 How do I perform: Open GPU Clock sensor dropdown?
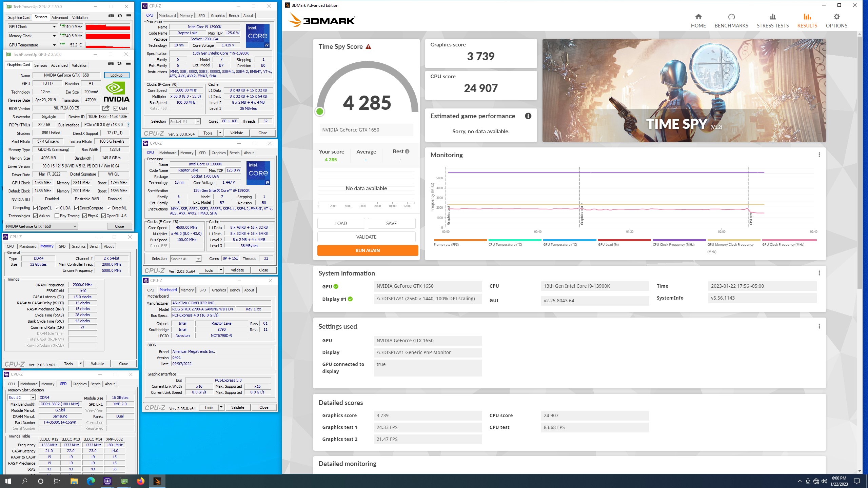click(54, 27)
